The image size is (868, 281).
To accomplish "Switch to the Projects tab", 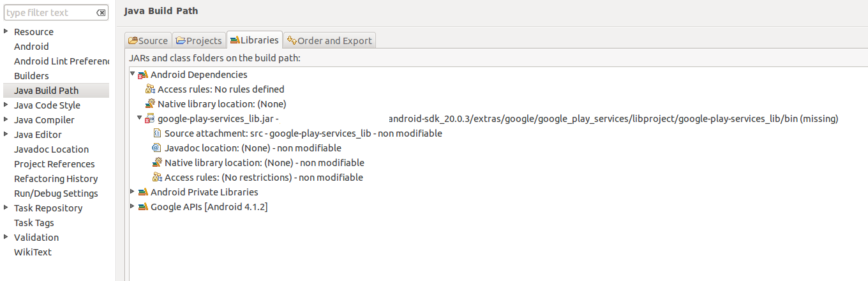I will (198, 41).
